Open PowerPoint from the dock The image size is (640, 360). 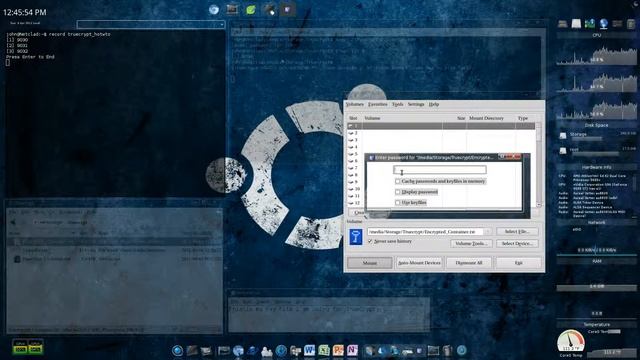point(338,350)
